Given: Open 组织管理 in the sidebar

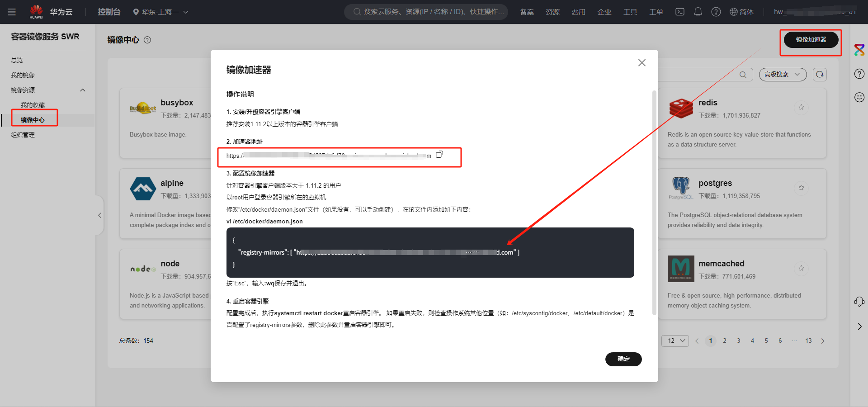Looking at the screenshot, I should (x=23, y=135).
